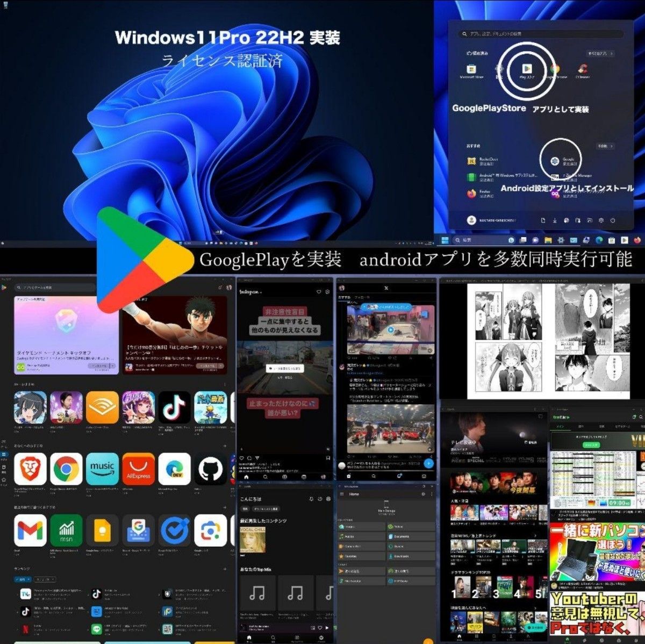This screenshot has width=645, height=644.
Task: Open TikTok app in Play Store recommendations
Action: [174, 407]
